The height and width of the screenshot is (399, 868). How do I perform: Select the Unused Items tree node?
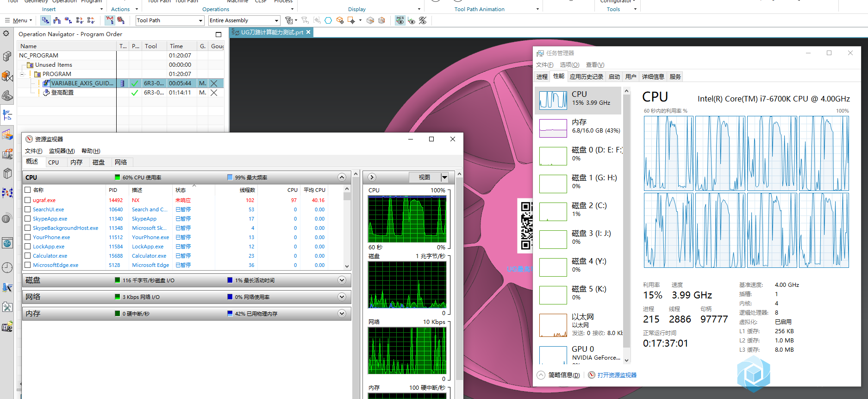(53, 65)
